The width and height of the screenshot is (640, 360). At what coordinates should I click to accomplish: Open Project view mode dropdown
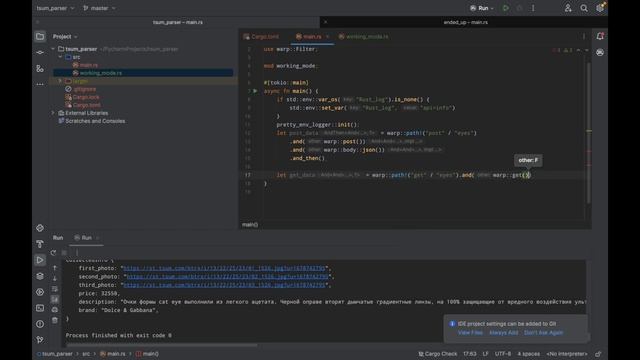[65, 37]
